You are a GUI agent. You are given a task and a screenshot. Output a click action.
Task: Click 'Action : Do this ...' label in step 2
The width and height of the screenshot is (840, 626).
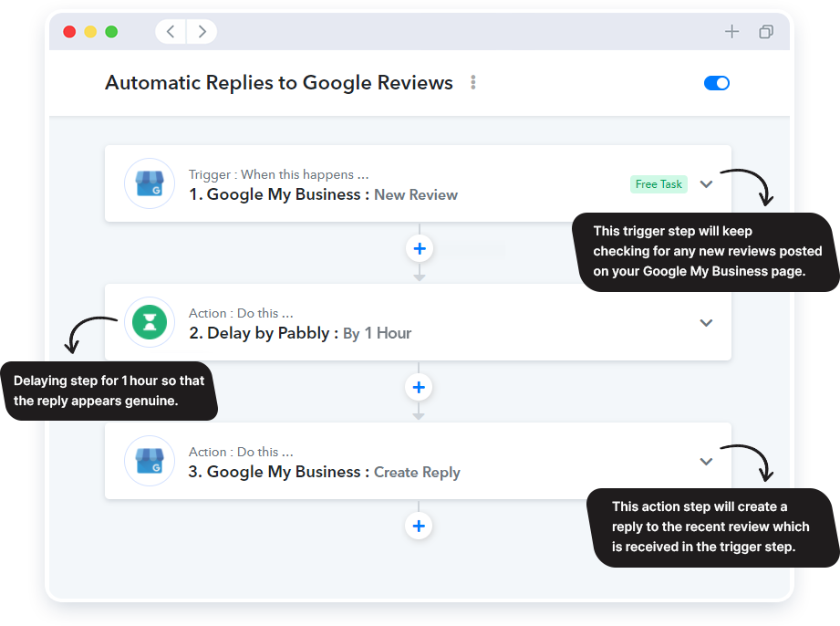(x=241, y=313)
